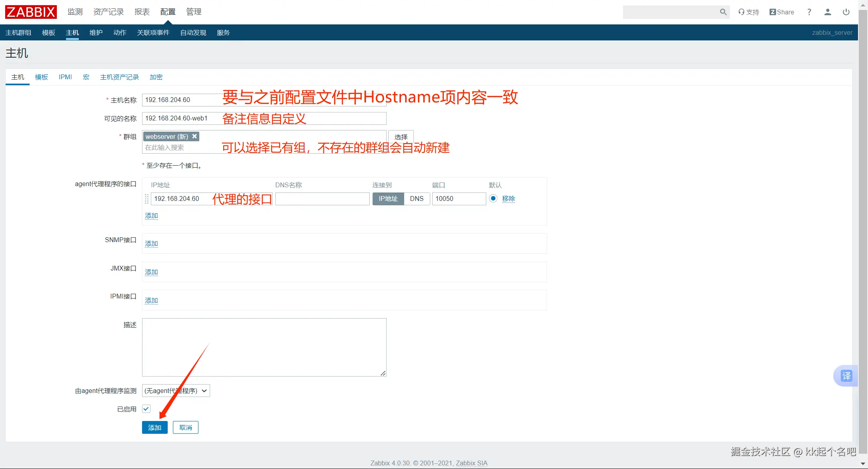Click the blue 添加 submit button
The width and height of the screenshot is (868, 469).
coord(154,427)
